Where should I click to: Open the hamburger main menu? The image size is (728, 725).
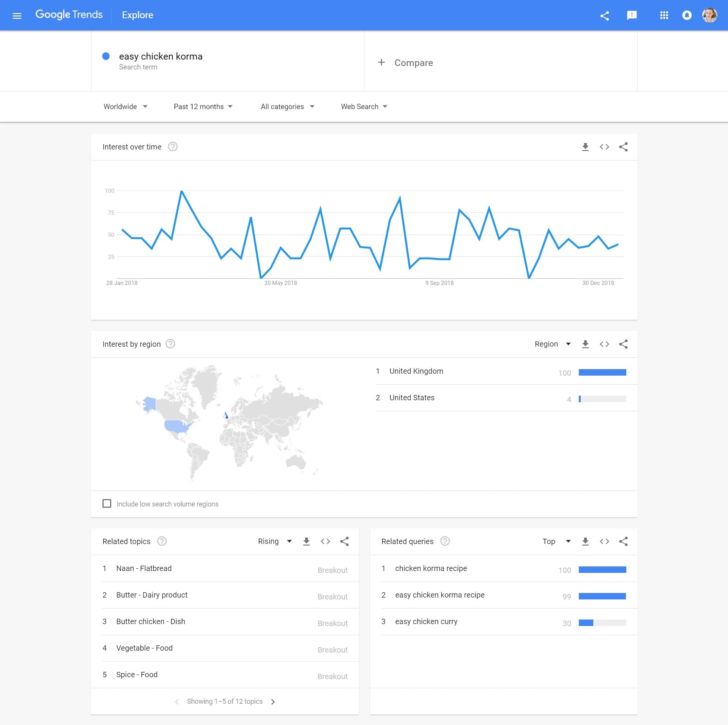pyautogui.click(x=17, y=16)
